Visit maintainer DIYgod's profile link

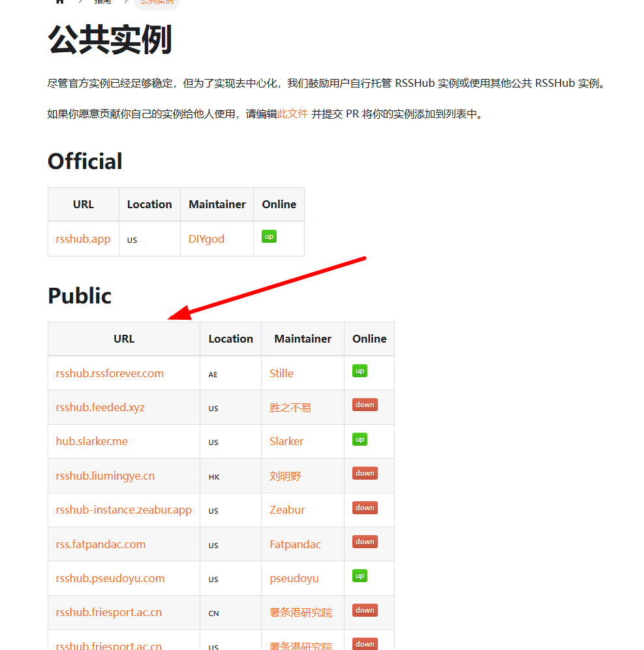[206, 240]
